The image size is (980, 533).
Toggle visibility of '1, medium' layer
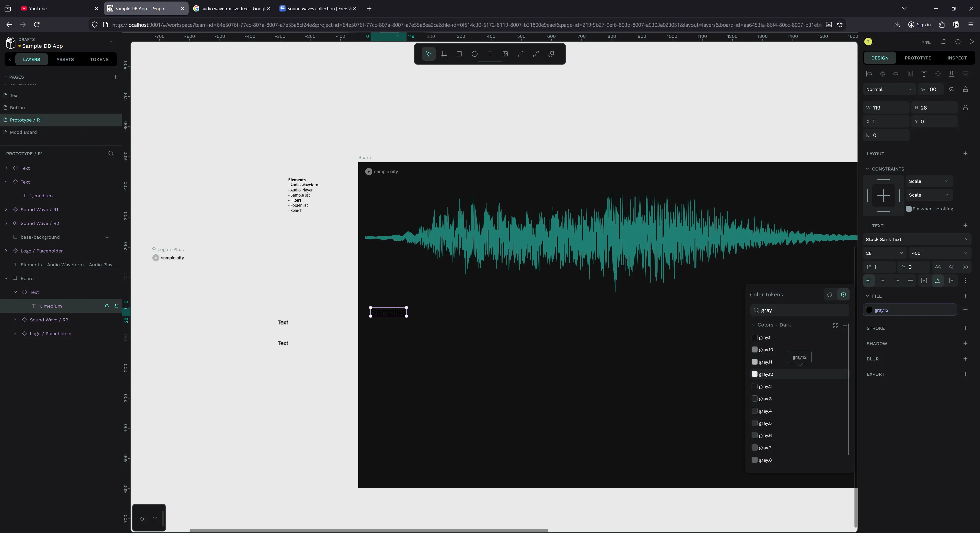[107, 306]
